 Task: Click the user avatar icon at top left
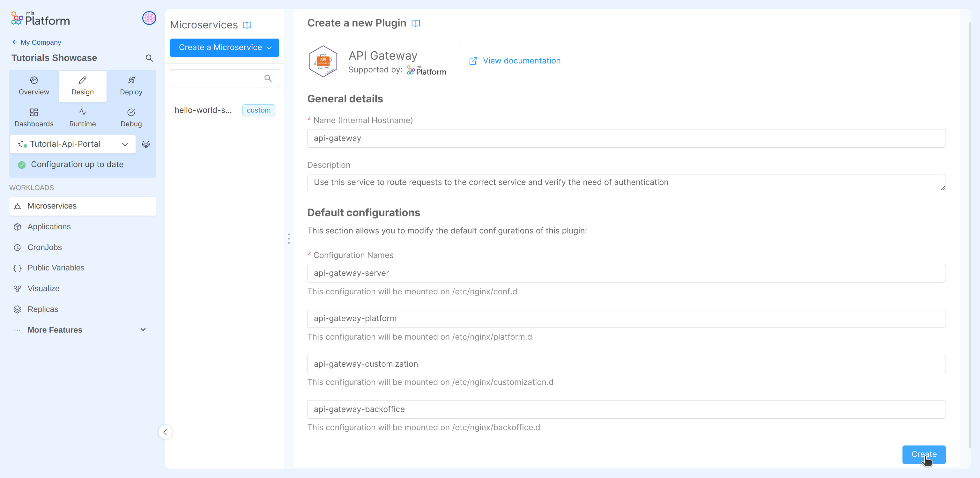[149, 18]
